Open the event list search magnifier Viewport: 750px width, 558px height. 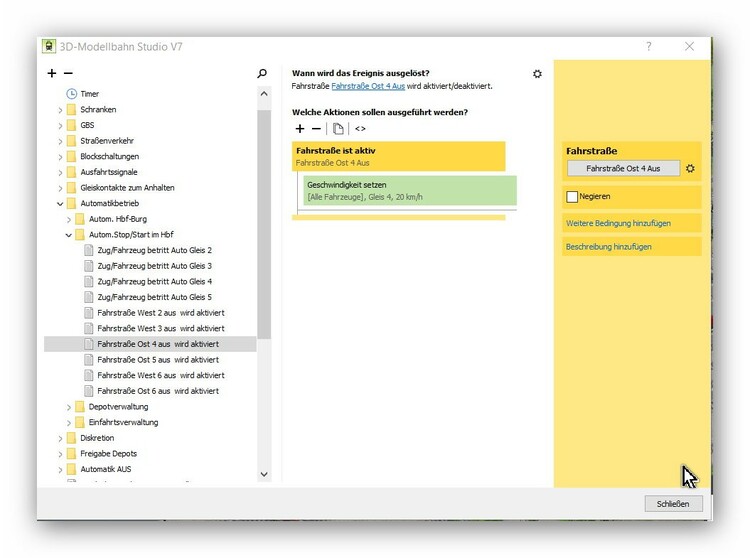point(262,73)
